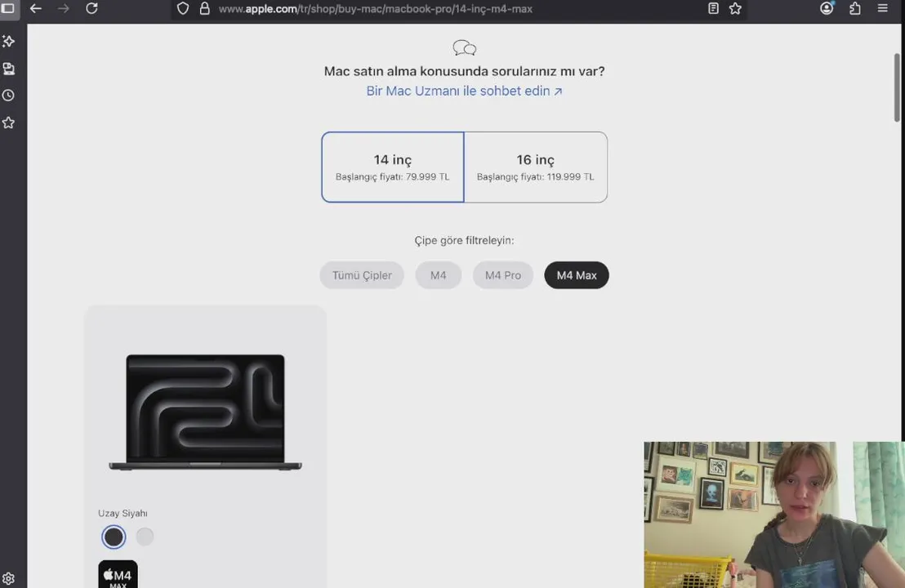The height and width of the screenshot is (588, 905).
Task: Filter by Tümü Çipler
Action: pos(362,275)
